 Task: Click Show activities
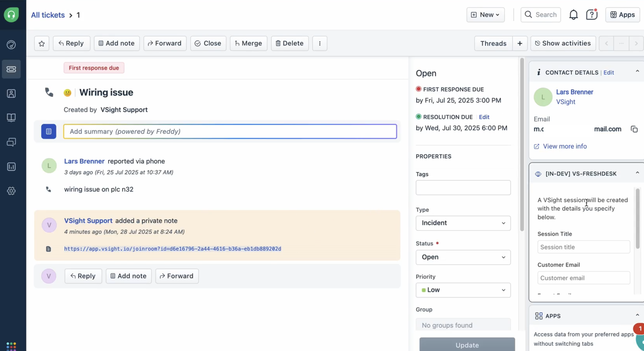[x=563, y=44]
